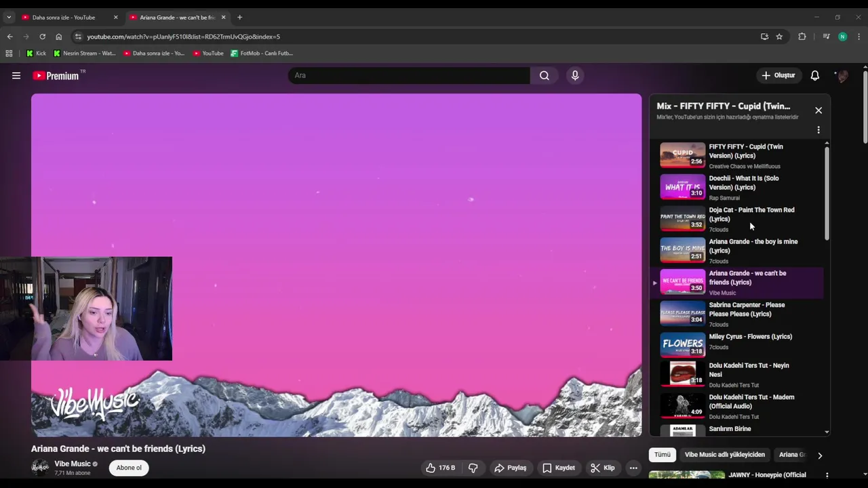Play Dolu Kadehi Ters Tut Neyin Nesi
The height and width of the screenshot is (488, 868).
[737, 375]
